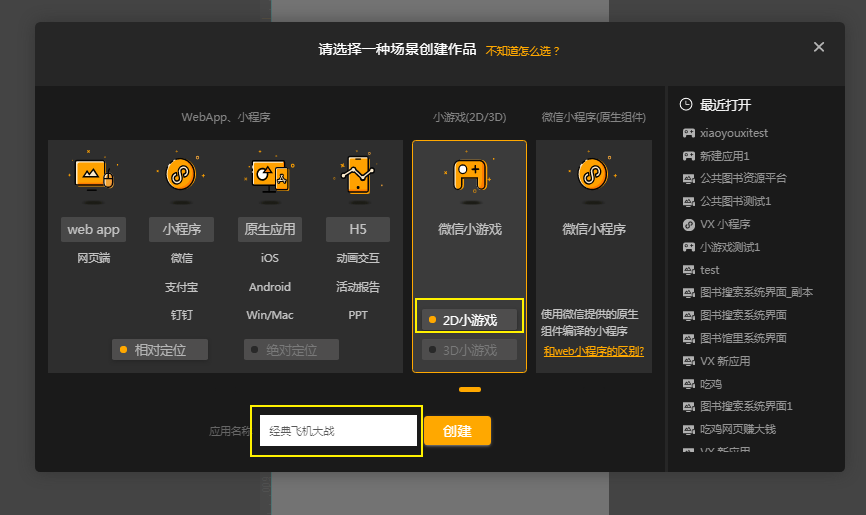Image resolution: width=866 pixels, height=515 pixels.
Task: Click the Android platform text
Action: click(270, 287)
